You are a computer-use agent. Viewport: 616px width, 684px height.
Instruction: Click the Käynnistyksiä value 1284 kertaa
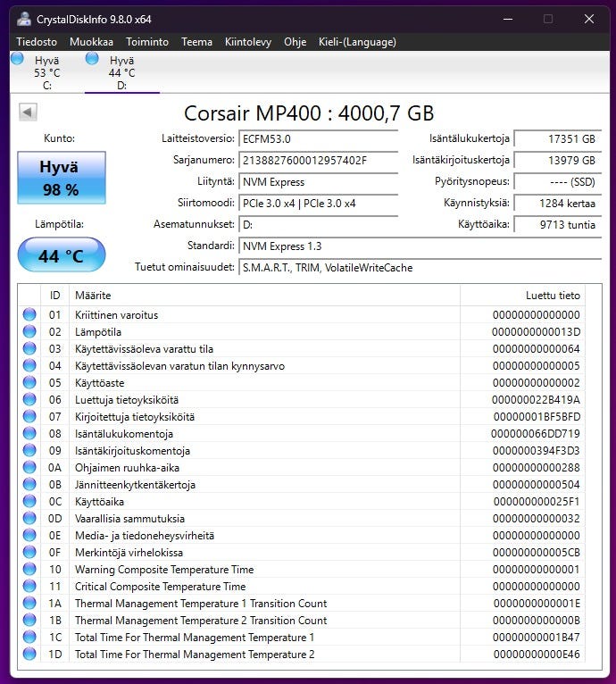point(558,204)
